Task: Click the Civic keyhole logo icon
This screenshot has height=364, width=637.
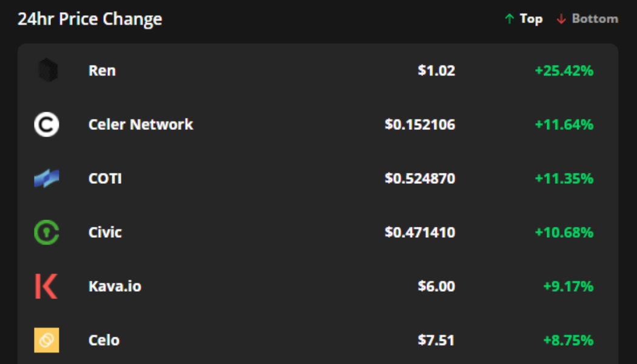Action: pos(47,233)
